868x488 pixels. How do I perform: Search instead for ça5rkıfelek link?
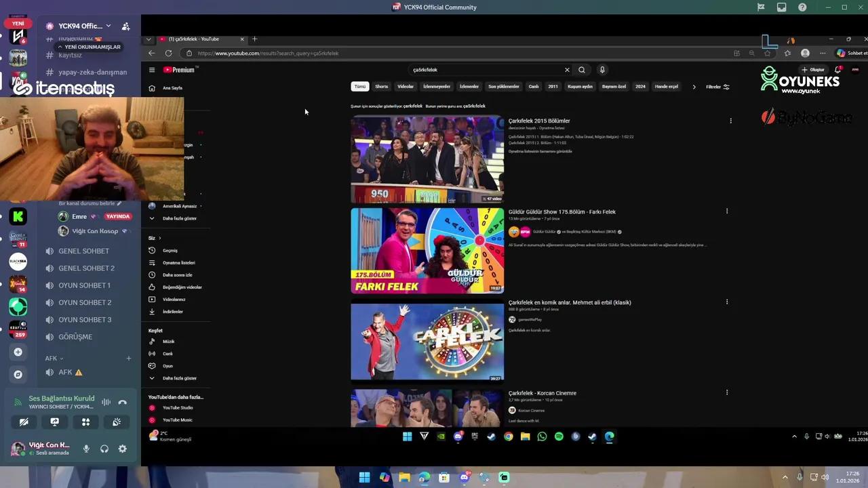coord(474,106)
